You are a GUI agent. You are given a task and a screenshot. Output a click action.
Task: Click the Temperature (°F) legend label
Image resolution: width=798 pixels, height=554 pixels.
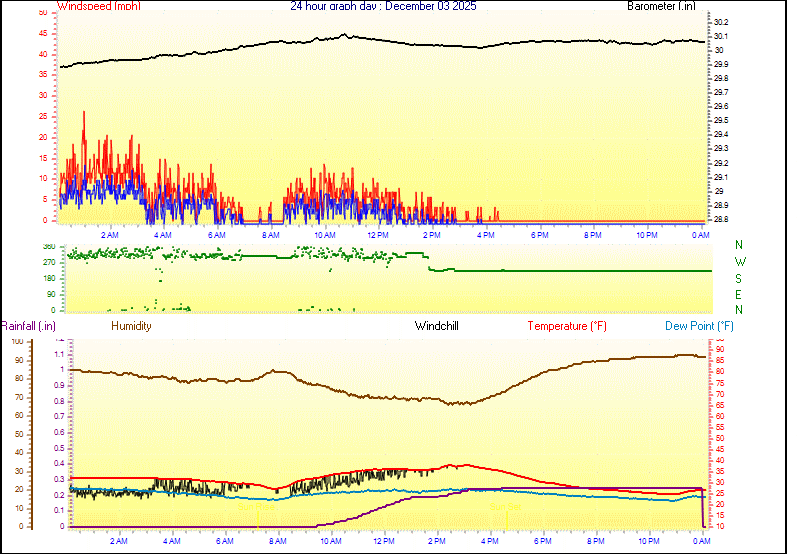(567, 326)
